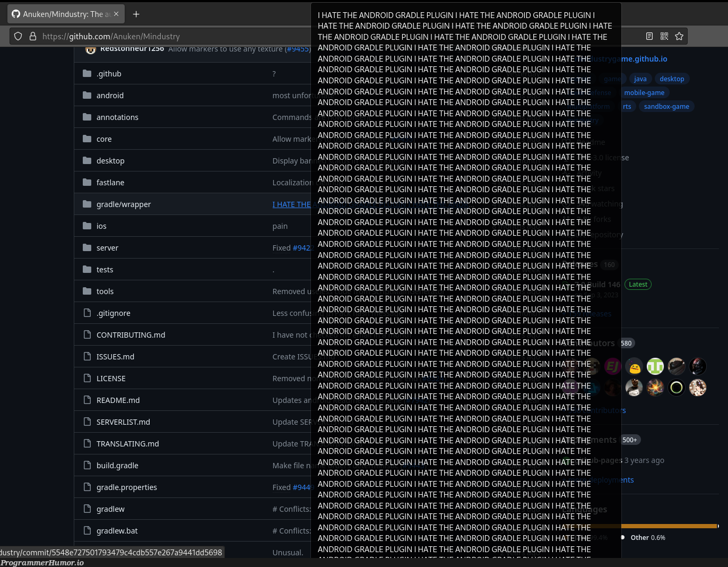Open TRANSLATING.md file
The height and width of the screenshot is (567, 728).
click(x=127, y=444)
